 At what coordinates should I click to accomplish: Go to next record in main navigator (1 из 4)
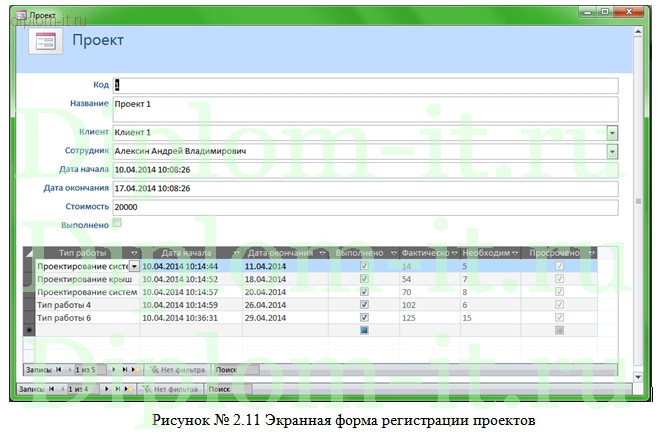coord(106,389)
